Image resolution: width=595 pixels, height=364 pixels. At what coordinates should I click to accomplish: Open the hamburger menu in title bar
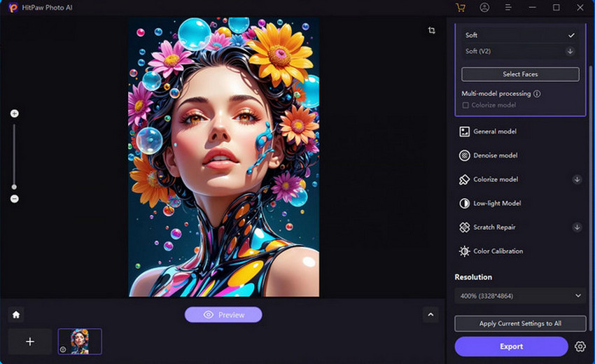[508, 8]
